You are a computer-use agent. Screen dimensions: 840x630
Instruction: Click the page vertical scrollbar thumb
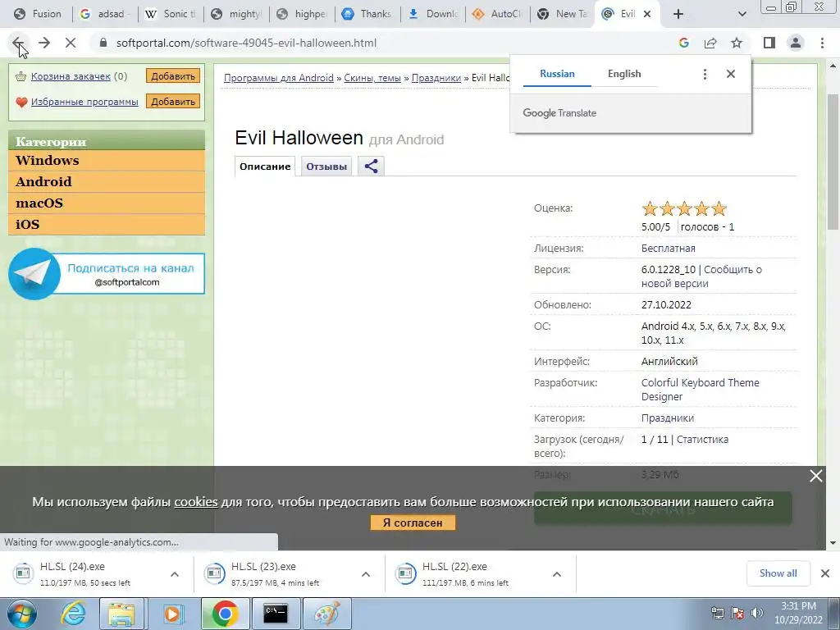[833, 162]
